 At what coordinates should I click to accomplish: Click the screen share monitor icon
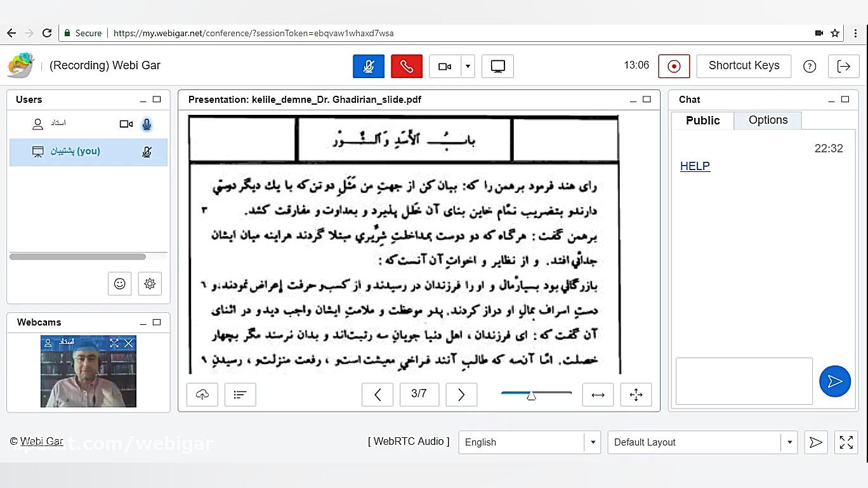[497, 66]
